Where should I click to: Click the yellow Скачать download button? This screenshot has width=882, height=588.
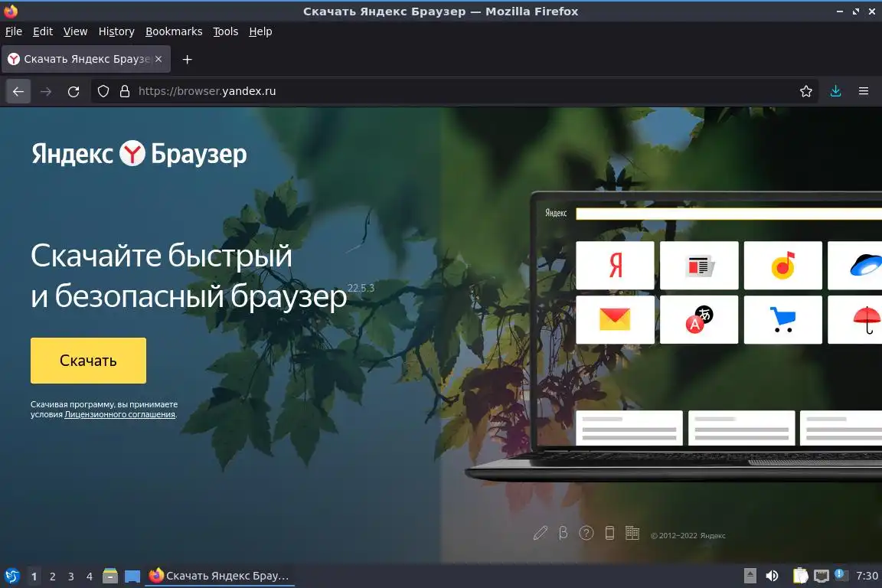88,361
